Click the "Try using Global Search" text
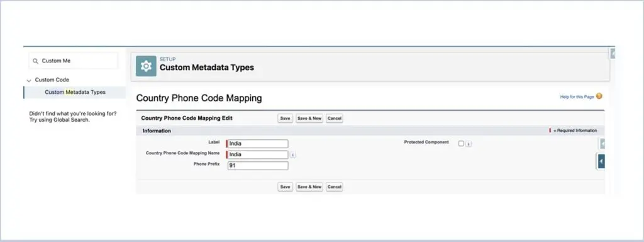 [60, 120]
